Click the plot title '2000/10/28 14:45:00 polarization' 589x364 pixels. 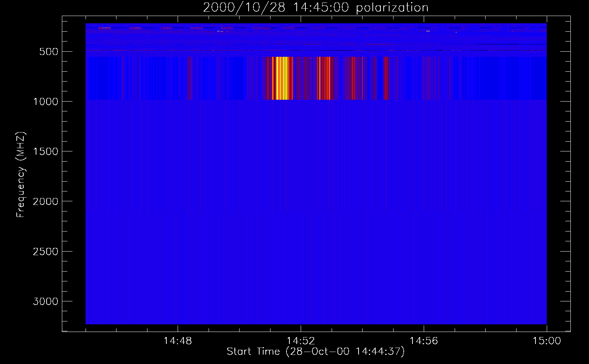[316, 8]
